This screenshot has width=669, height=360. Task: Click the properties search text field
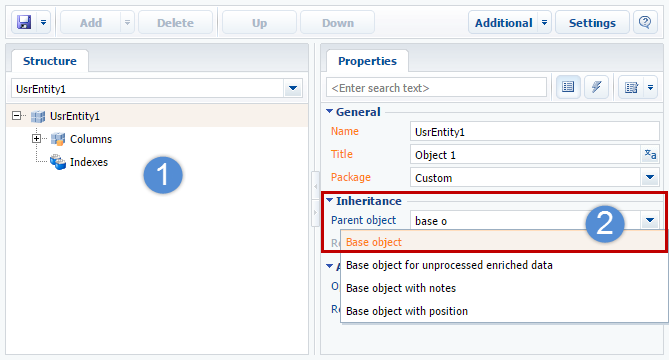click(x=436, y=87)
